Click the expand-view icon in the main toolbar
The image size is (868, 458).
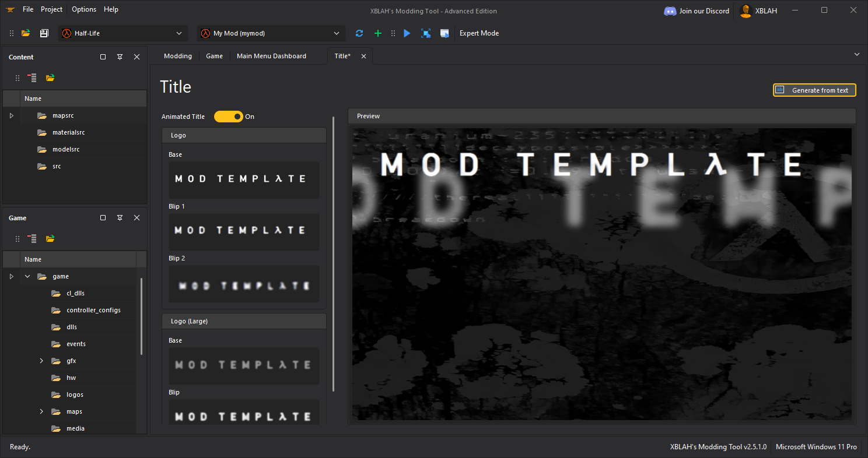pos(426,33)
